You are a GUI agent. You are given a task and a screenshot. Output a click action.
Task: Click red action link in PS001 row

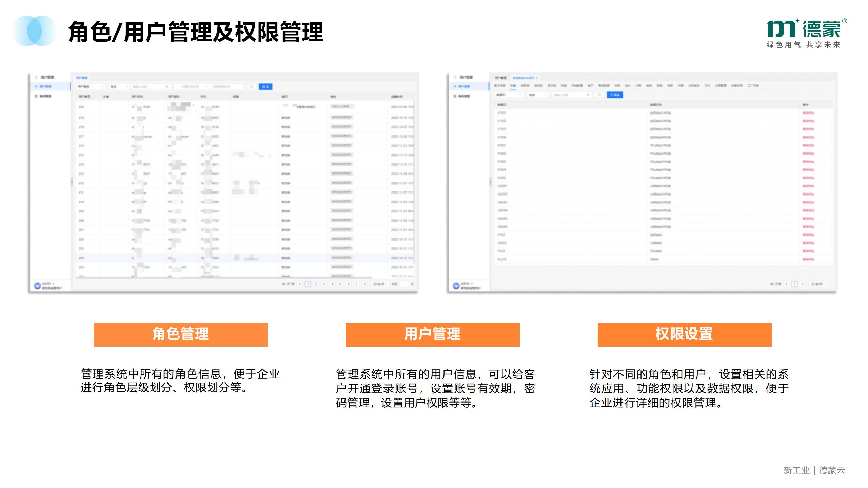808,145
